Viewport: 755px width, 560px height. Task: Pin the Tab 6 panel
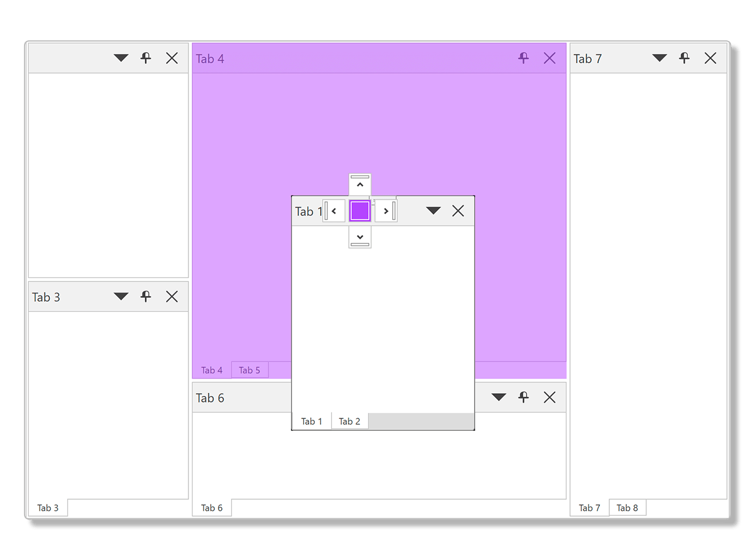click(523, 397)
